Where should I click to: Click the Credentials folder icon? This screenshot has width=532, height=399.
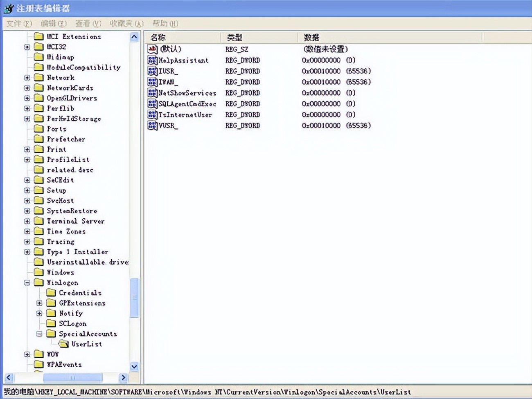[51, 293]
